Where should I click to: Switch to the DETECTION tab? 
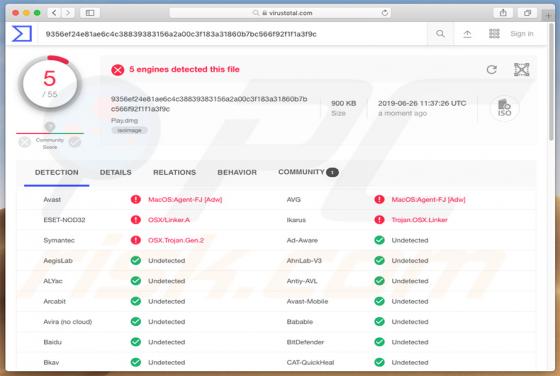(56, 172)
